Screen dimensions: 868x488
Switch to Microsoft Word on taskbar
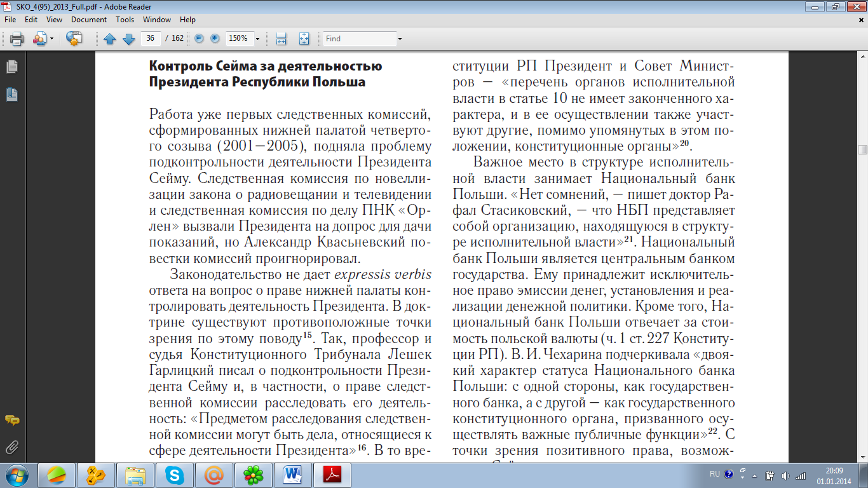click(292, 475)
